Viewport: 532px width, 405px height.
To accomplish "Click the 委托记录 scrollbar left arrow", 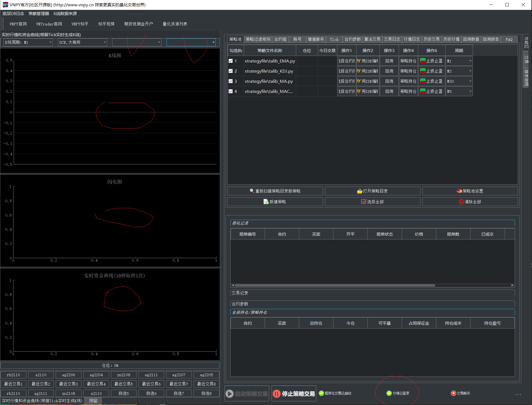I will (x=233, y=285).
